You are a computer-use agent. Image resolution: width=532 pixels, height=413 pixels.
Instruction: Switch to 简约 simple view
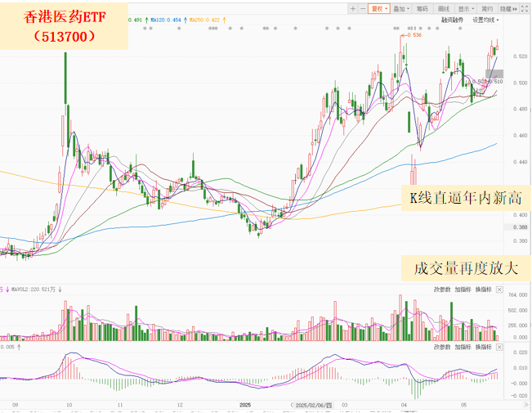[487, 9]
